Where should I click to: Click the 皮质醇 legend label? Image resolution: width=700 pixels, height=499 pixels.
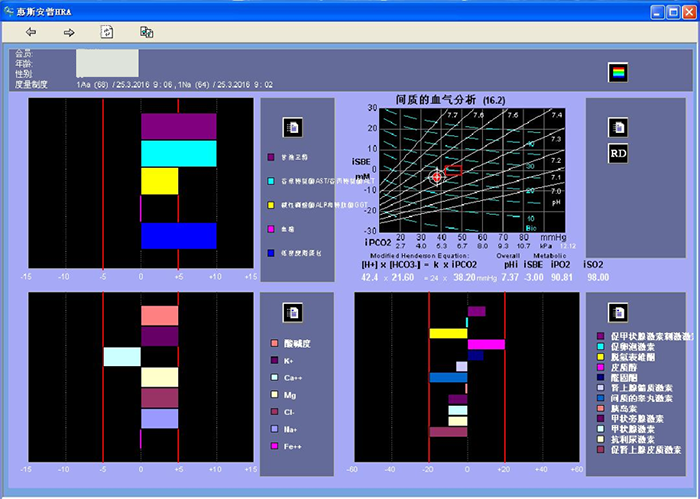tap(624, 367)
